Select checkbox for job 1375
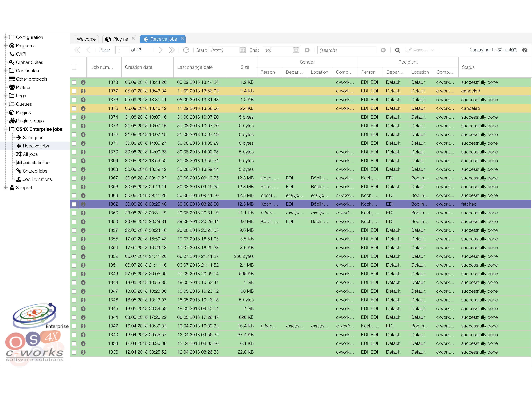 tap(74, 108)
